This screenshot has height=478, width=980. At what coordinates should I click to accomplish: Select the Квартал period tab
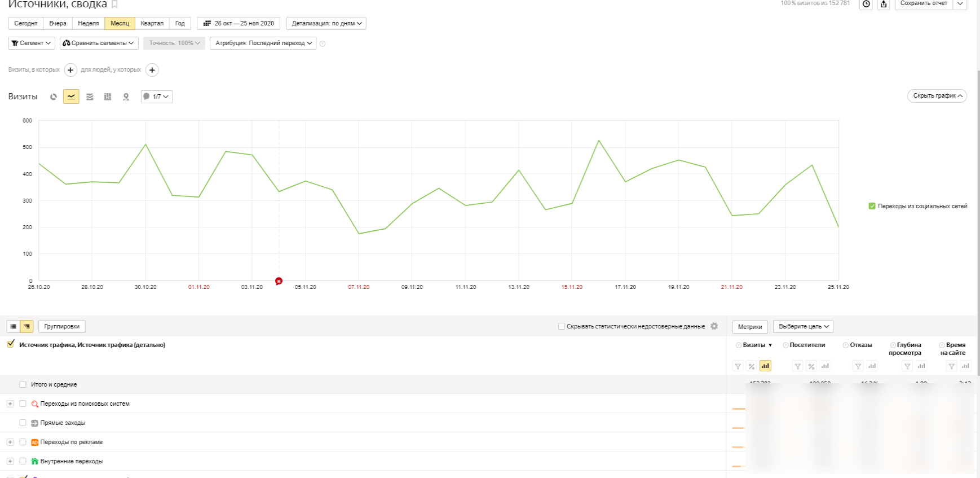pyautogui.click(x=152, y=23)
